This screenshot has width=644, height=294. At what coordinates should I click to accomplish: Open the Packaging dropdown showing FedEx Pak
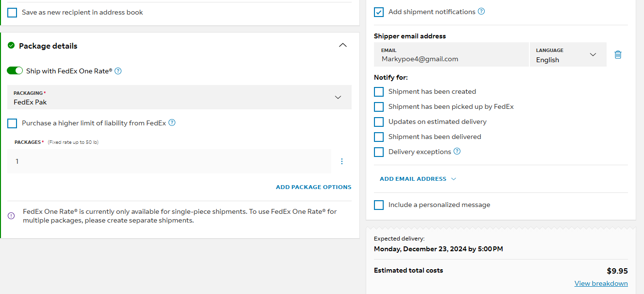[179, 97]
